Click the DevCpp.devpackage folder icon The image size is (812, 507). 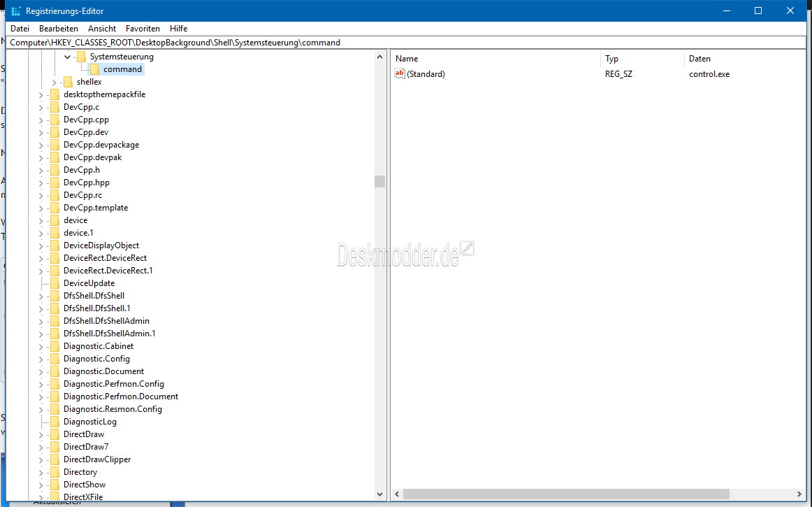pos(55,145)
